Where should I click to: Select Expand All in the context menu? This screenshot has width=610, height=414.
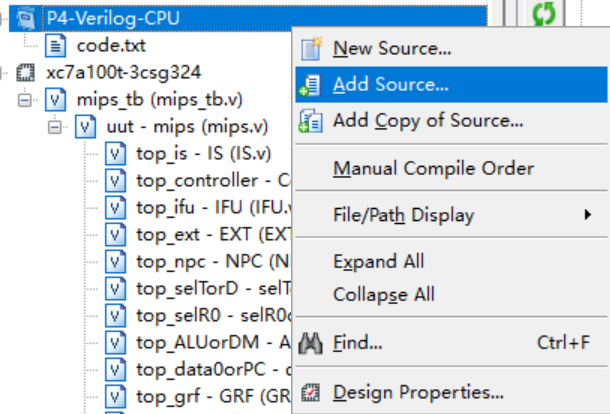(x=379, y=261)
